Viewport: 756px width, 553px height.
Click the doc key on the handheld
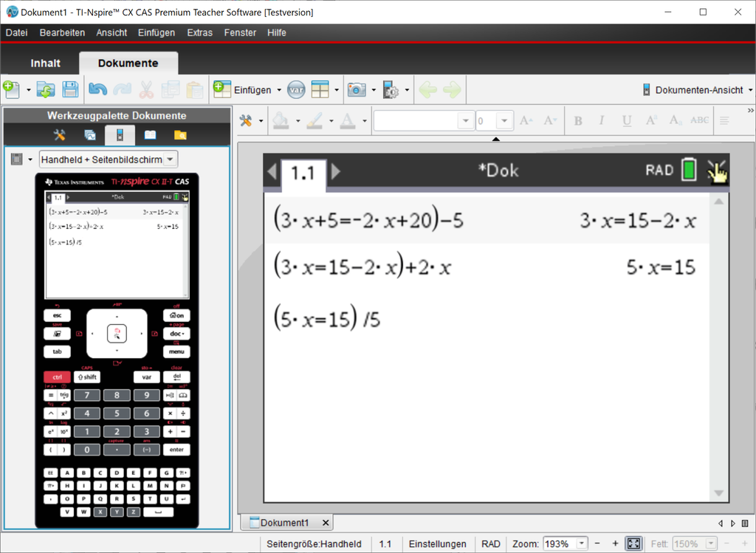click(176, 334)
